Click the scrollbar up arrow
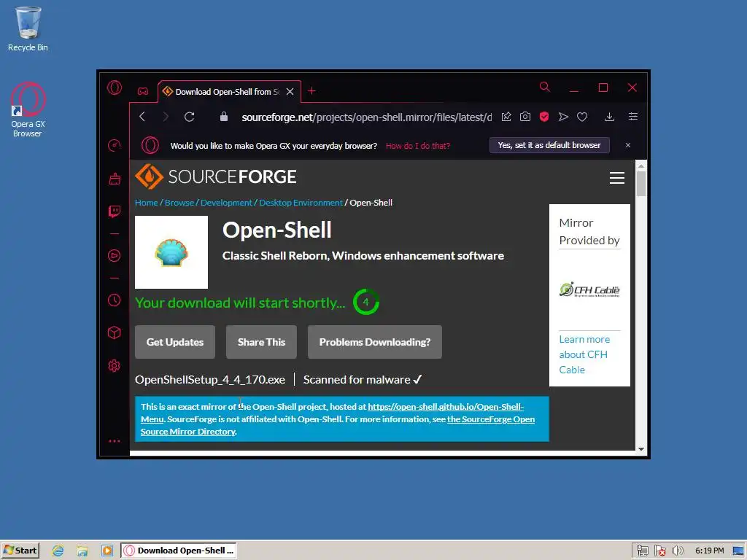This screenshot has height=560, width=747. (x=641, y=166)
